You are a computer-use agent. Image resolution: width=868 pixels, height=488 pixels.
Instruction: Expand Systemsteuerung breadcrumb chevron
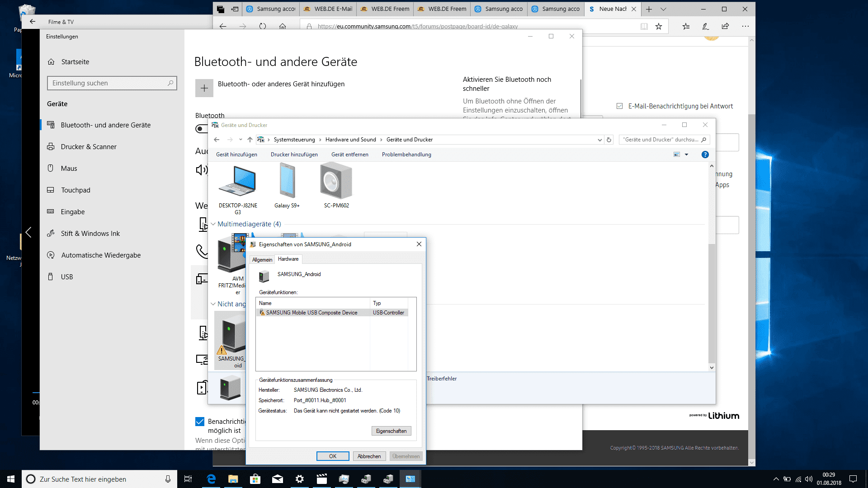320,140
